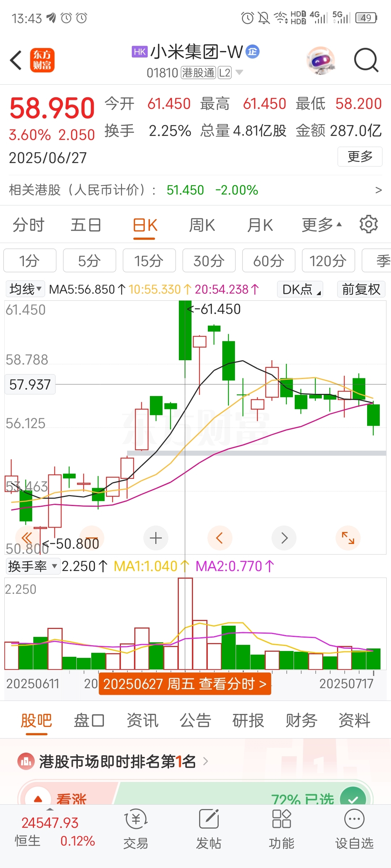Open 更多 chart period dropdown
391x868 pixels.
[x=322, y=225]
